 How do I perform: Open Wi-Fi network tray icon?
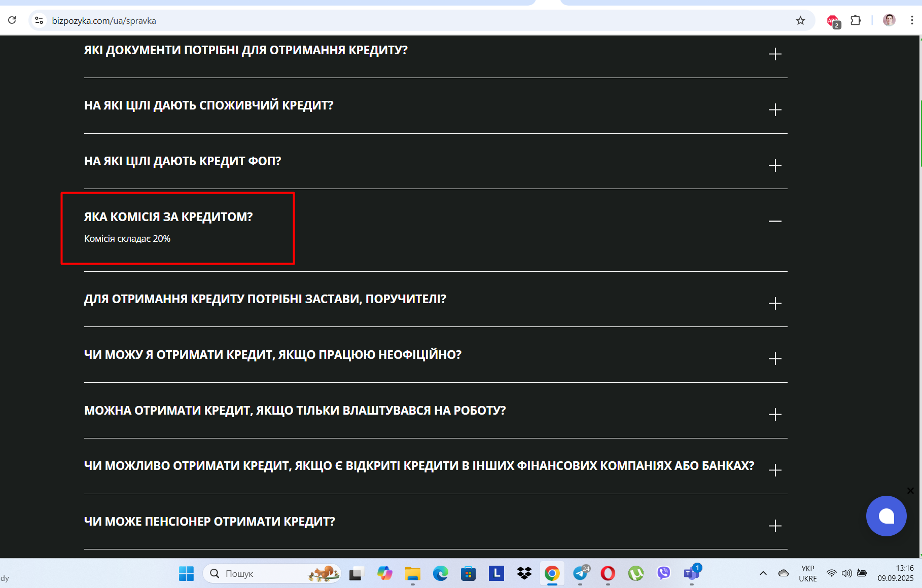[832, 573]
